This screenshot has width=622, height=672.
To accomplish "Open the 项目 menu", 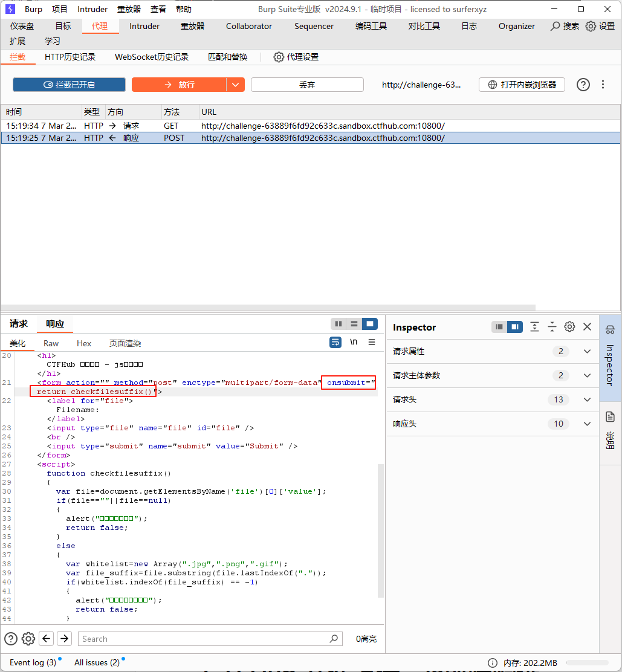I will [60, 9].
